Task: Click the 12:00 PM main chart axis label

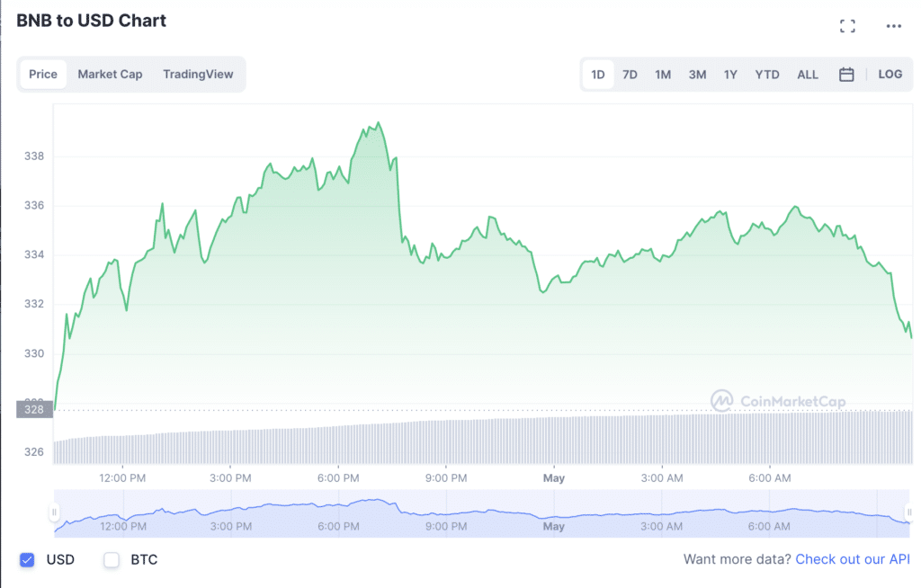Action: click(x=122, y=478)
